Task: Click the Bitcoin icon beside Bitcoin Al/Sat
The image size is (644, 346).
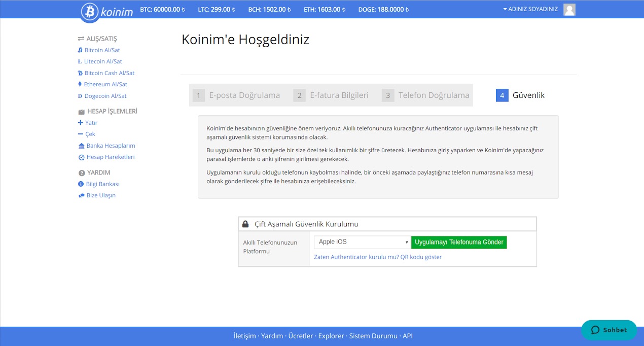Action: click(80, 50)
